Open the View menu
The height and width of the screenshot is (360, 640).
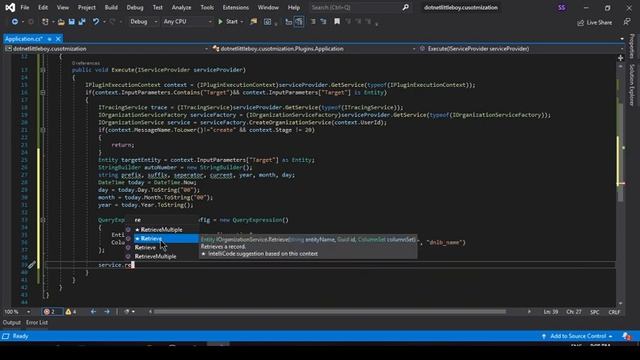[62, 7]
